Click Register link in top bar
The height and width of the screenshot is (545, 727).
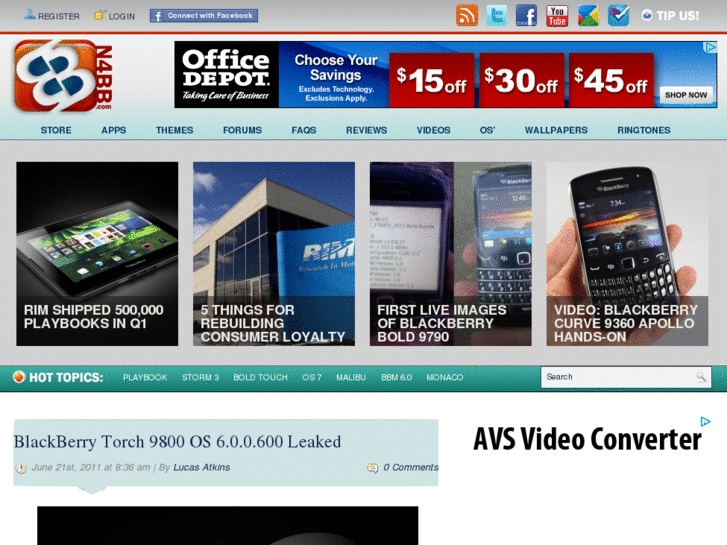[x=52, y=16]
